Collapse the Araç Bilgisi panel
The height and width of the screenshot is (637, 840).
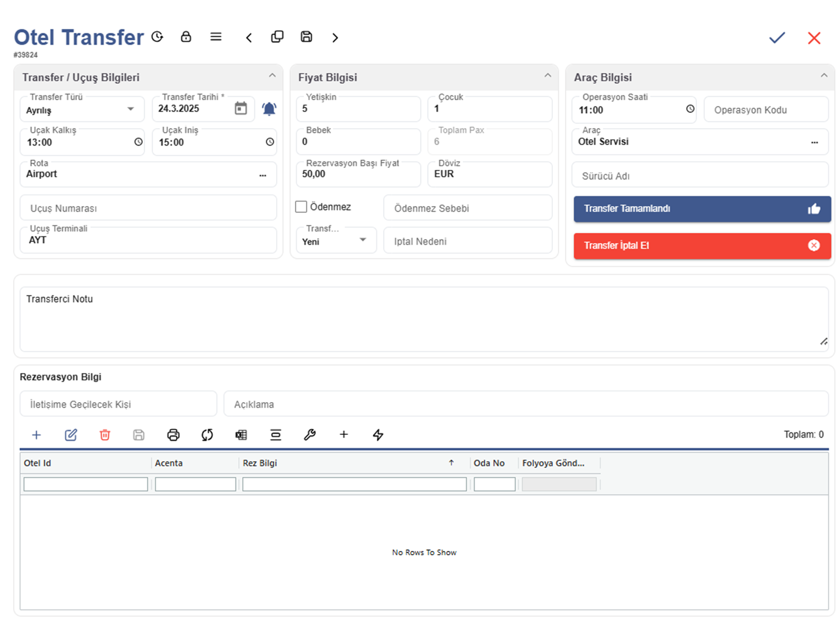(x=824, y=76)
